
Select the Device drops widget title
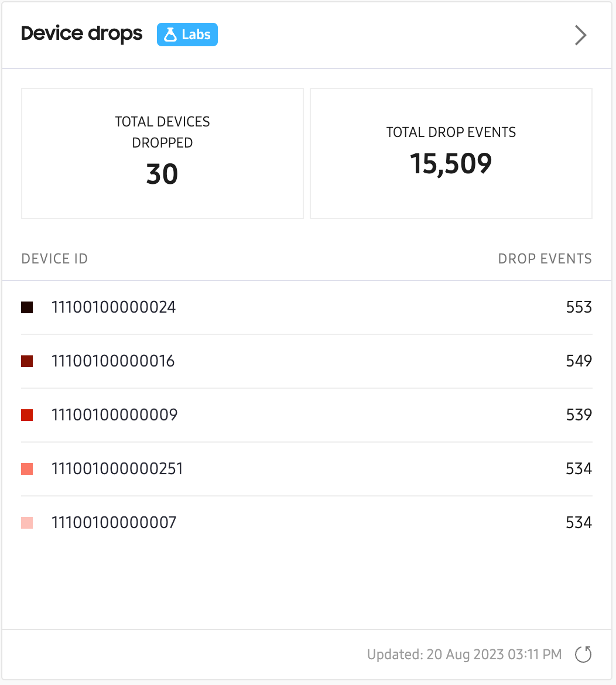point(82,33)
